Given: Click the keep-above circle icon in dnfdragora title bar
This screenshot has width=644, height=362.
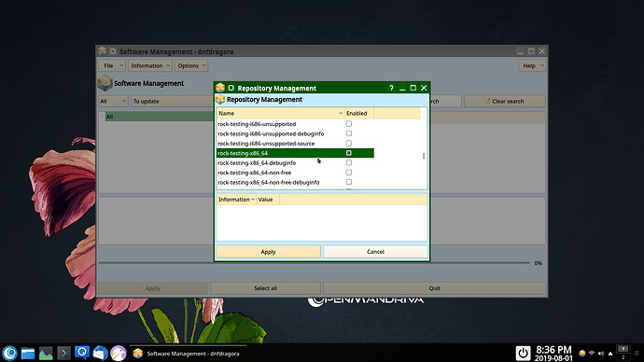Looking at the screenshot, I should 113,51.
